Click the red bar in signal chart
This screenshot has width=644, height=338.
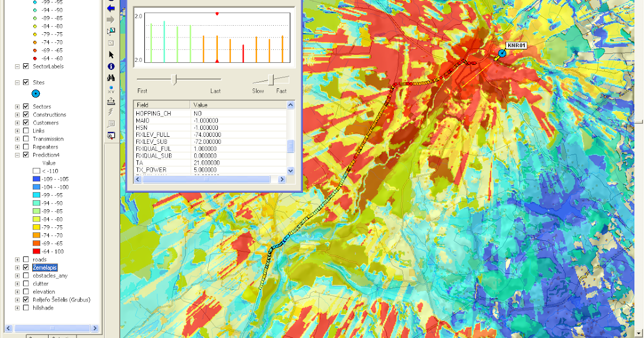[243, 54]
